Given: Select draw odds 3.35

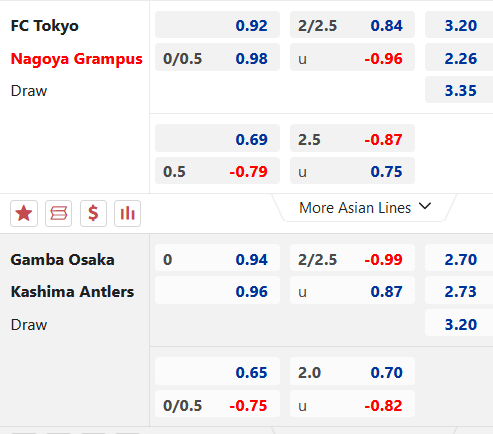Looking at the screenshot, I should 459,90.
